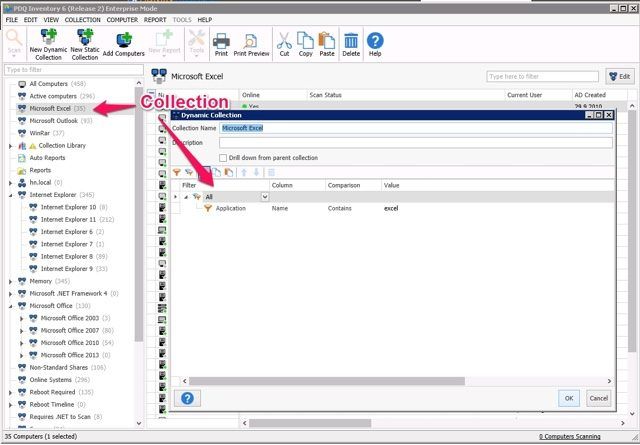Click the Description input field

416,143
